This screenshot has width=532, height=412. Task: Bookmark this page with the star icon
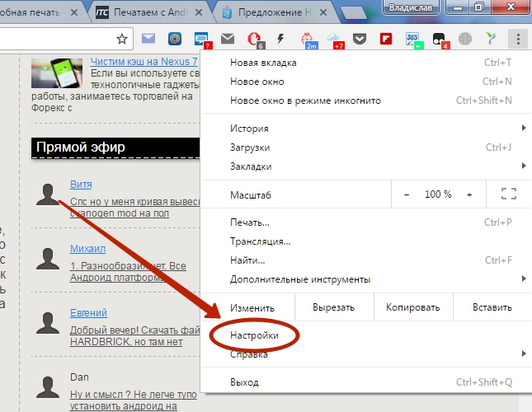[122, 39]
